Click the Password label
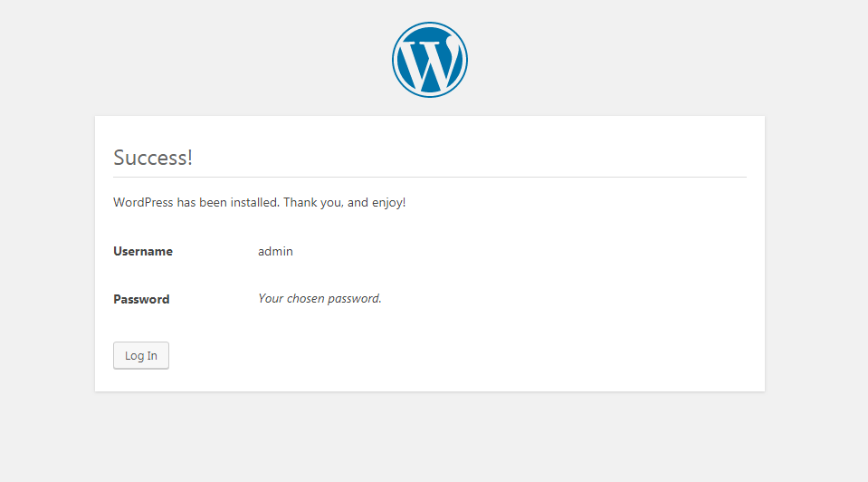Viewport: 868px width, 482px height. 141,299
